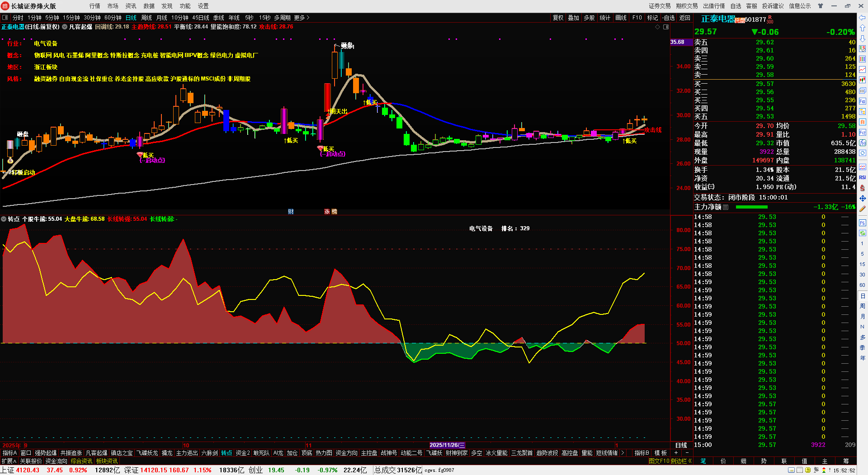The image size is (868, 475).
Task: Toggle the 凡客起爆 indicator circle icon
Action: pos(65,27)
